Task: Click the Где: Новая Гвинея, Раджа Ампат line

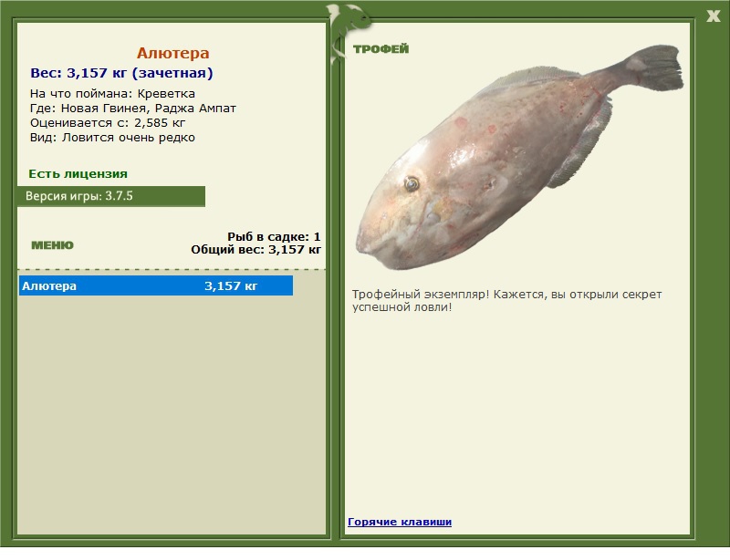Action: click(x=133, y=109)
